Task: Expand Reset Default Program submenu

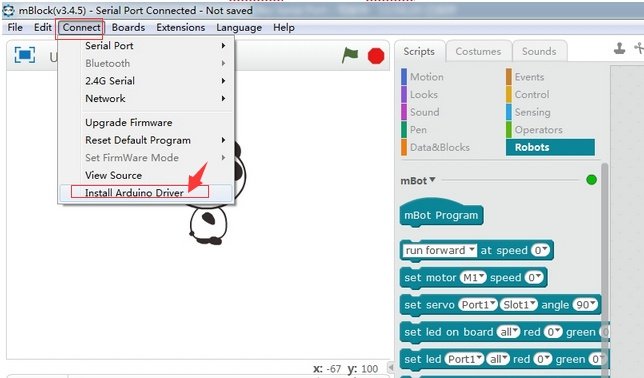Action: (x=146, y=140)
